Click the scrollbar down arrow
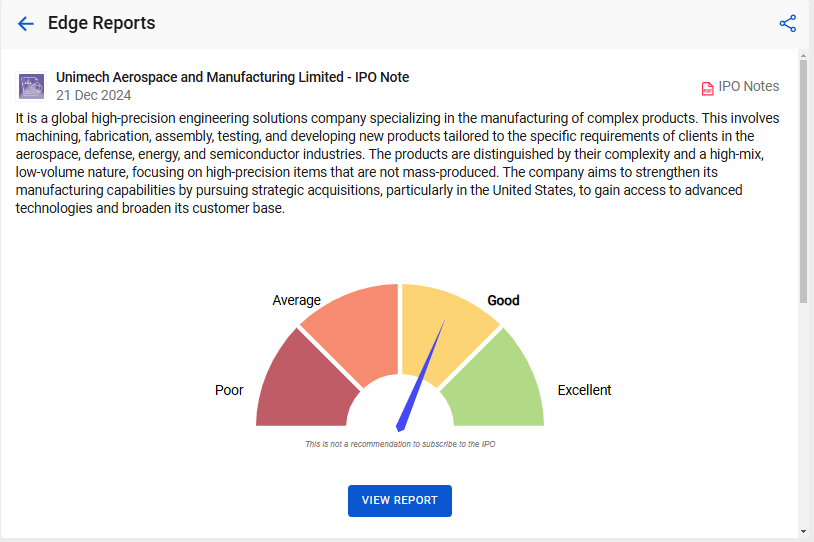Image resolution: width=814 pixels, height=542 pixels. 804,531
